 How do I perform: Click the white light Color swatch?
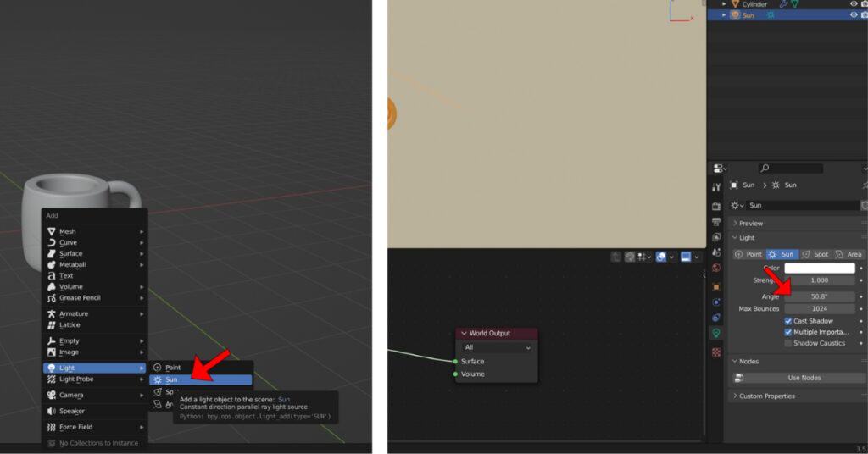point(819,269)
